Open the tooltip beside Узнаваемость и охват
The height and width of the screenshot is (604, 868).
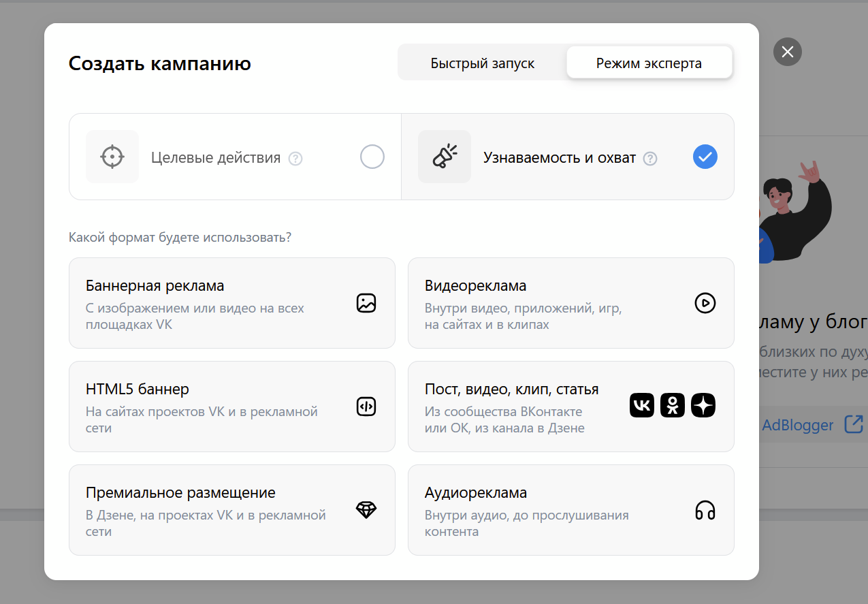tap(650, 158)
